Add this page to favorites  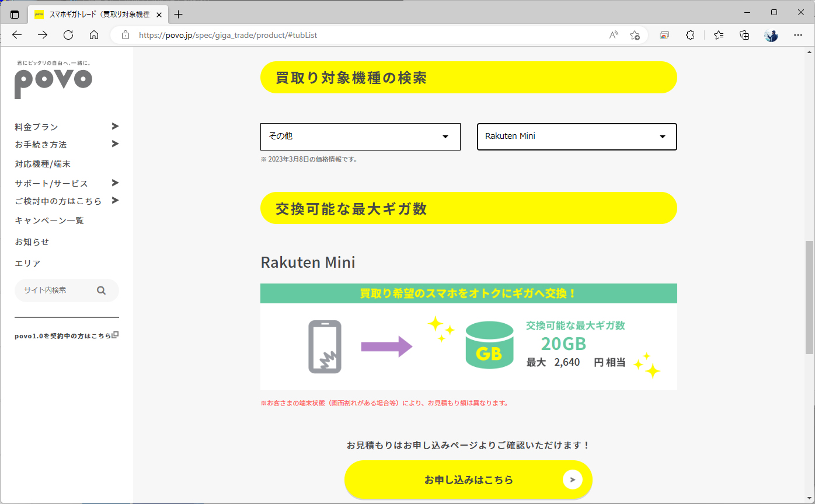(635, 35)
